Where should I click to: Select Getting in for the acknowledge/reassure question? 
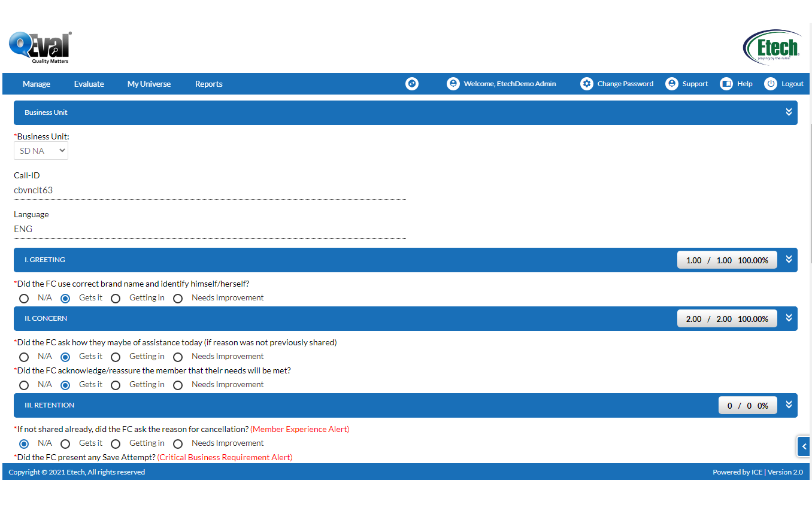point(116,385)
